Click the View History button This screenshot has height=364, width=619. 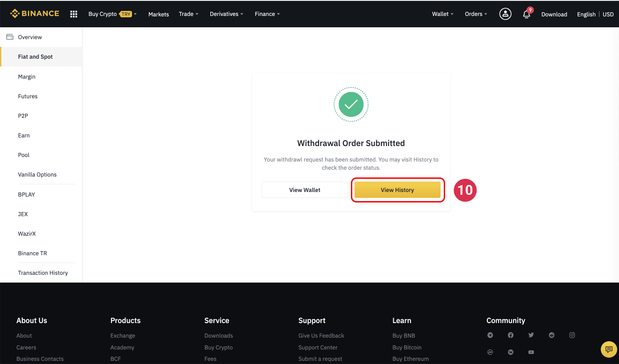pos(397,190)
